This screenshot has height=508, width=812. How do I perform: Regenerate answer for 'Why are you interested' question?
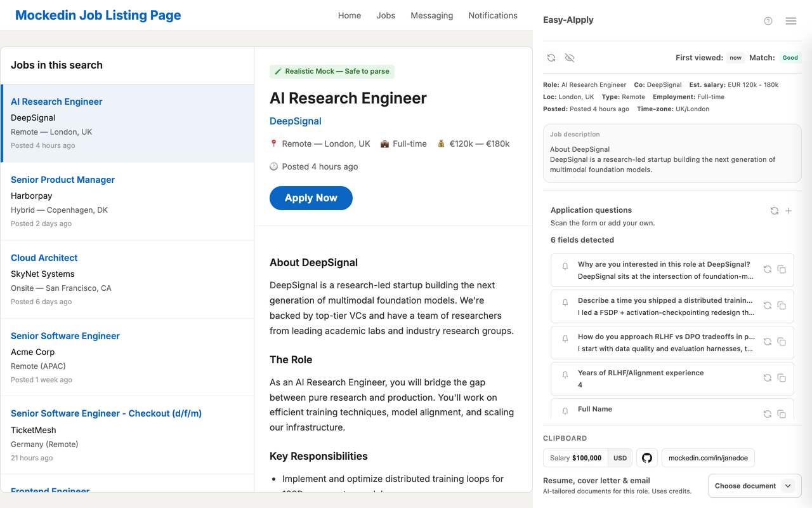(x=768, y=269)
